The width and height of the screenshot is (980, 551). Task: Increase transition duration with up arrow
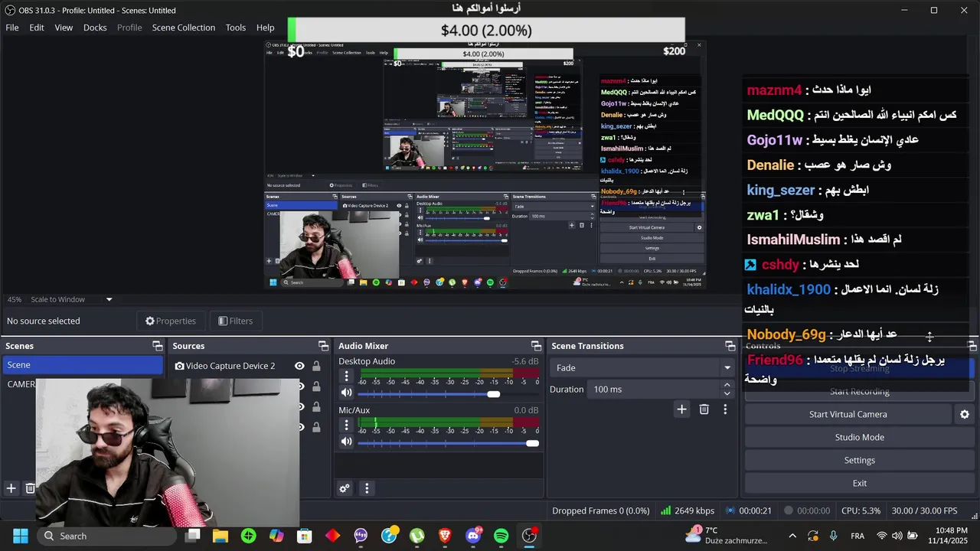[727, 385]
